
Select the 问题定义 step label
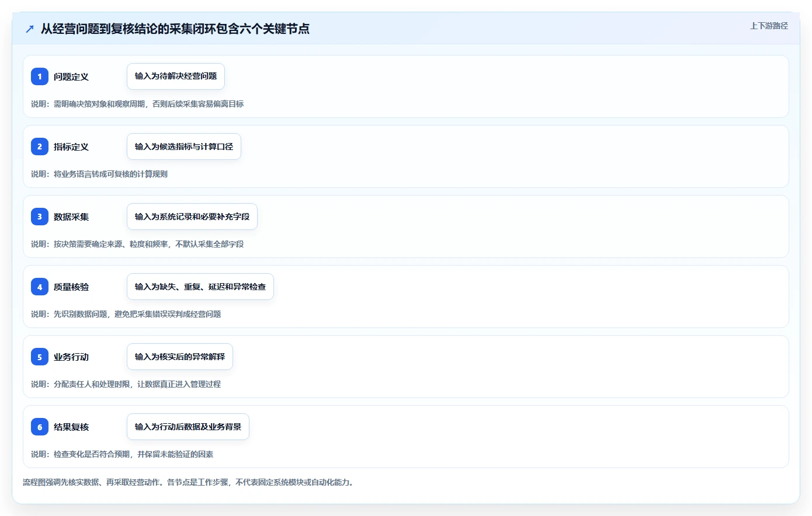click(71, 76)
